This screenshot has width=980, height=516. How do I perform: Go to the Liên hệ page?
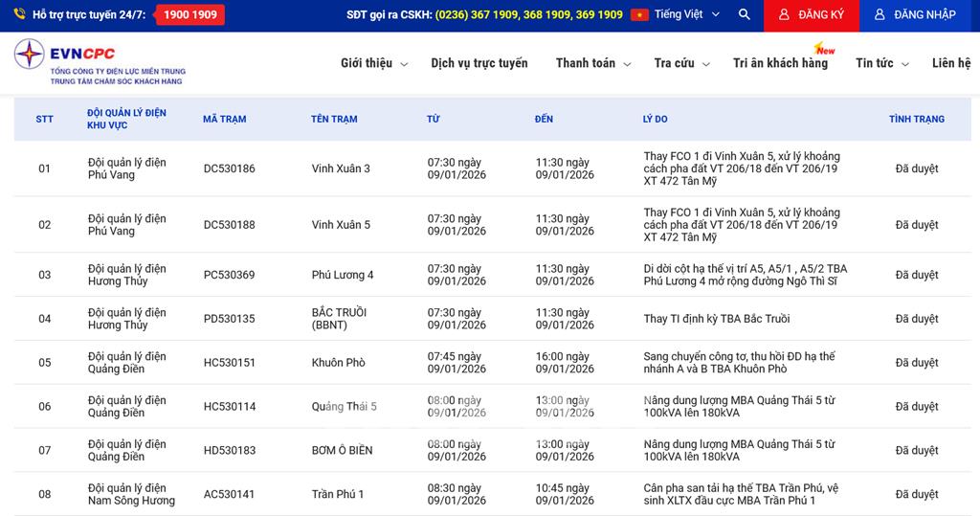click(950, 63)
